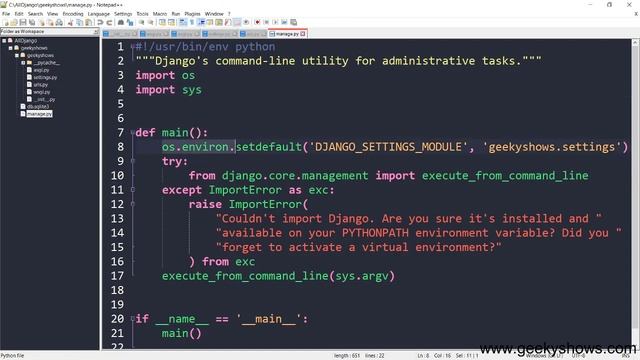Save the current file via toolbar

pos(23,22)
